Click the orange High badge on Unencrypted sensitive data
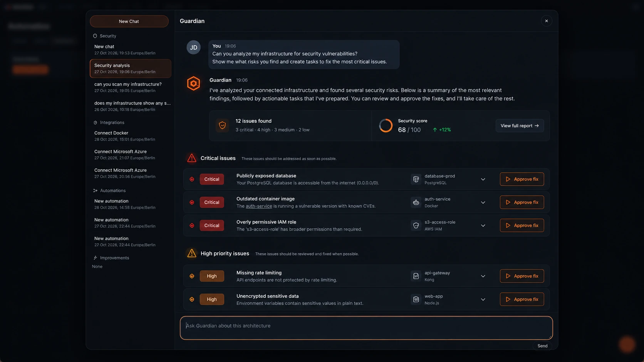Screen dimensions: 644x362 click(x=212, y=299)
